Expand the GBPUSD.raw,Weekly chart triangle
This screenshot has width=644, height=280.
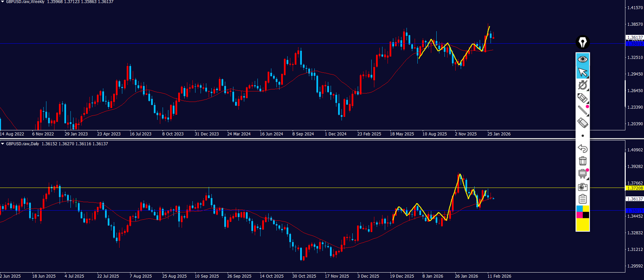click(x=3, y=2)
